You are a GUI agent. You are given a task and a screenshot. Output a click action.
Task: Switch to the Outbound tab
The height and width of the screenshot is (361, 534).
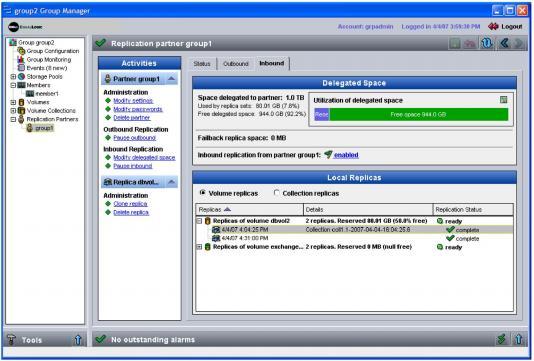pos(236,64)
